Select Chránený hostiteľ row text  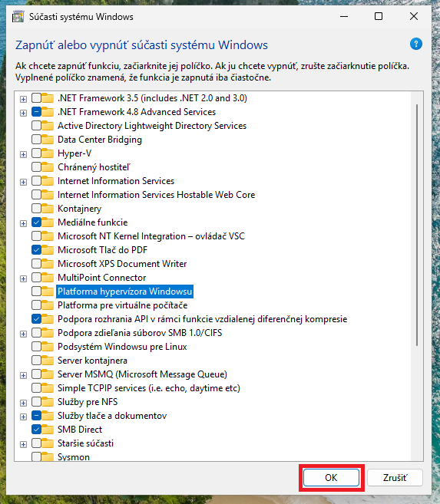(94, 167)
